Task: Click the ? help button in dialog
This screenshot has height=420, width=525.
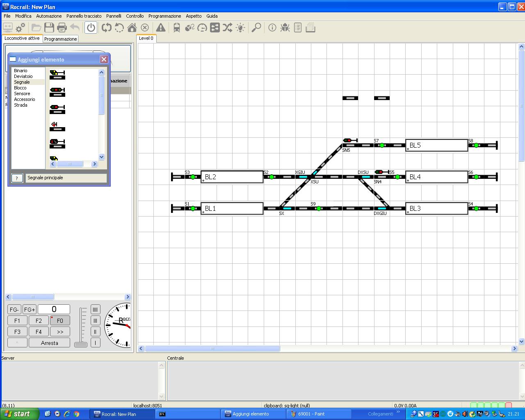Action: point(17,178)
